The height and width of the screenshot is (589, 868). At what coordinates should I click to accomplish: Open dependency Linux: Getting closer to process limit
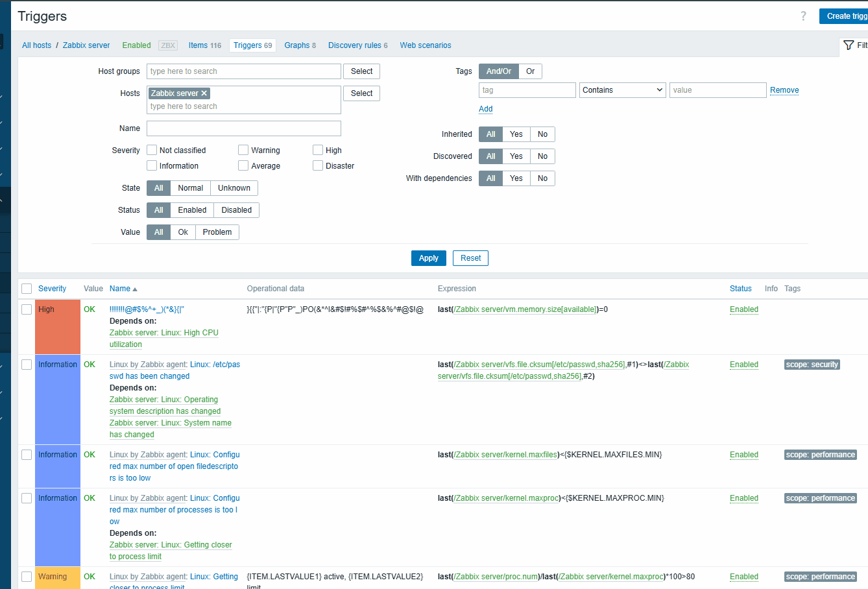pyautogui.click(x=171, y=551)
